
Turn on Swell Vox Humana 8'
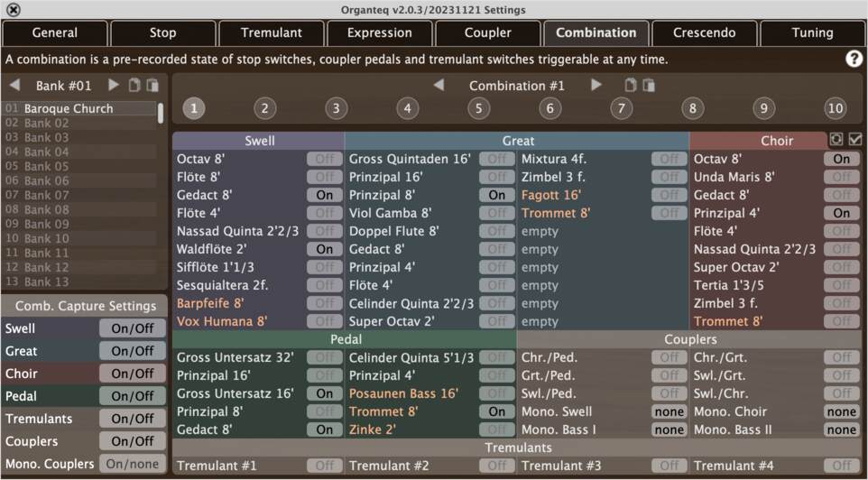click(x=325, y=321)
